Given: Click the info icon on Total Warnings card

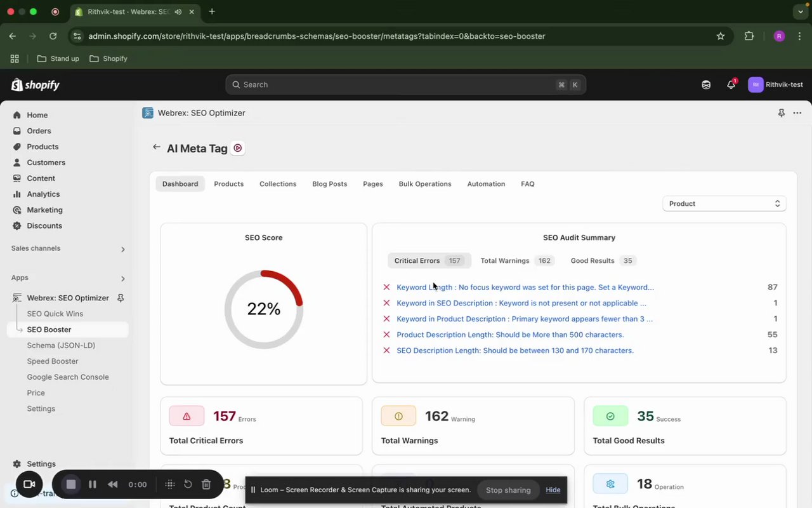Looking at the screenshot, I should (x=398, y=417).
